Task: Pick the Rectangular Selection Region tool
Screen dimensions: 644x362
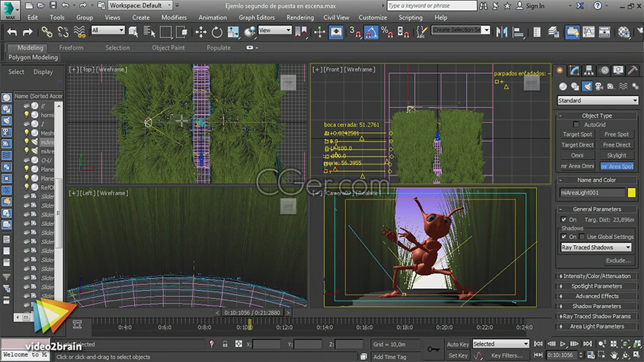Action: [x=165, y=31]
